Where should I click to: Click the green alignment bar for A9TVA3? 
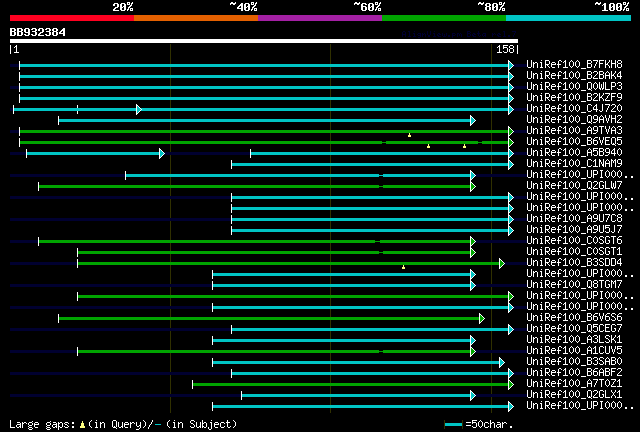click(x=264, y=131)
